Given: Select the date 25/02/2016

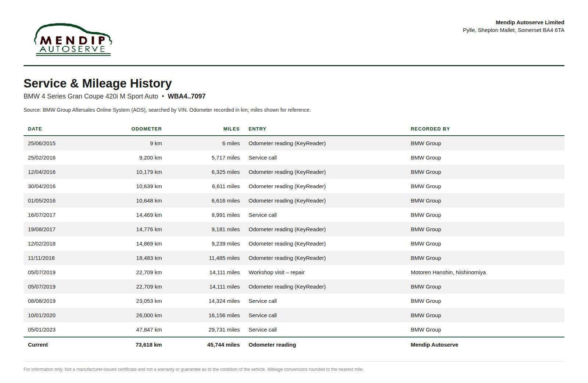Looking at the screenshot, I should click(42, 158).
